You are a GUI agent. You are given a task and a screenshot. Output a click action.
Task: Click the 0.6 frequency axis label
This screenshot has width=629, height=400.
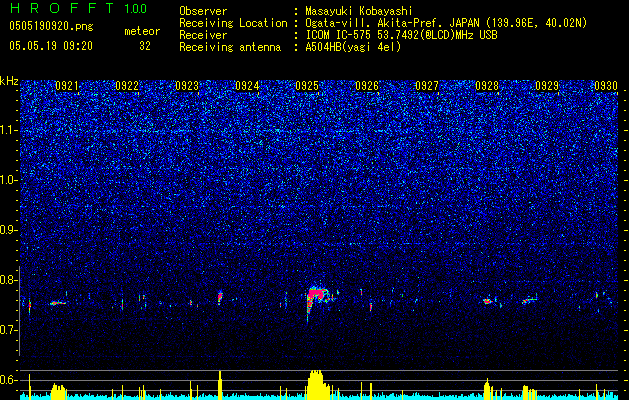click(x=9, y=380)
